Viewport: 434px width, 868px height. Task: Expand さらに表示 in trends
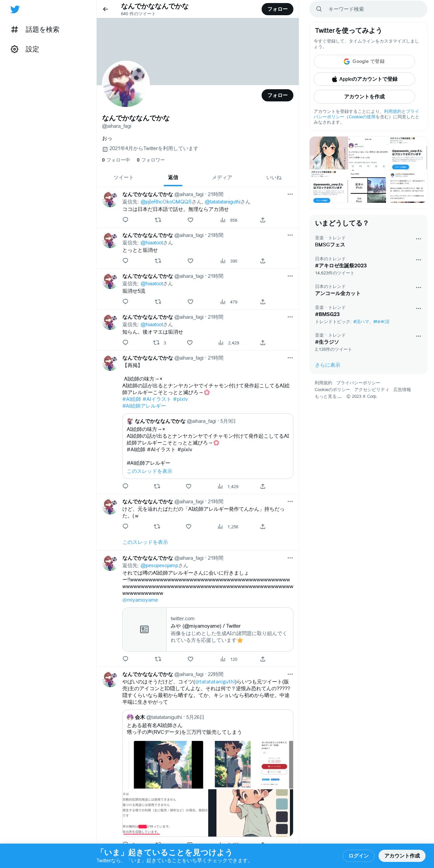[x=328, y=365]
